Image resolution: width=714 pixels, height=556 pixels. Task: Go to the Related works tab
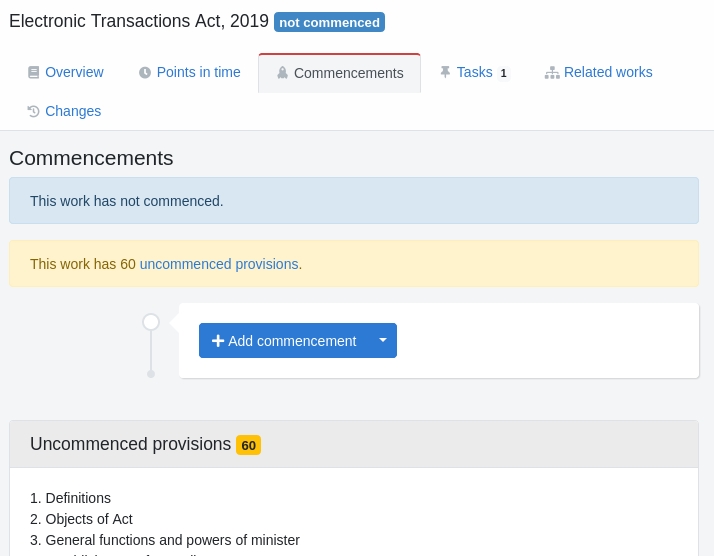click(608, 72)
